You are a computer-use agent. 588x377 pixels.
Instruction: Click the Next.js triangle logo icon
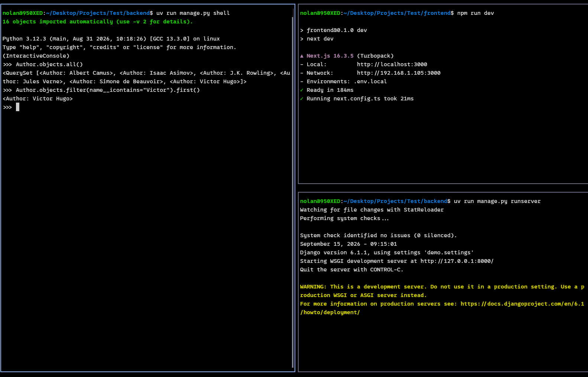pos(302,56)
